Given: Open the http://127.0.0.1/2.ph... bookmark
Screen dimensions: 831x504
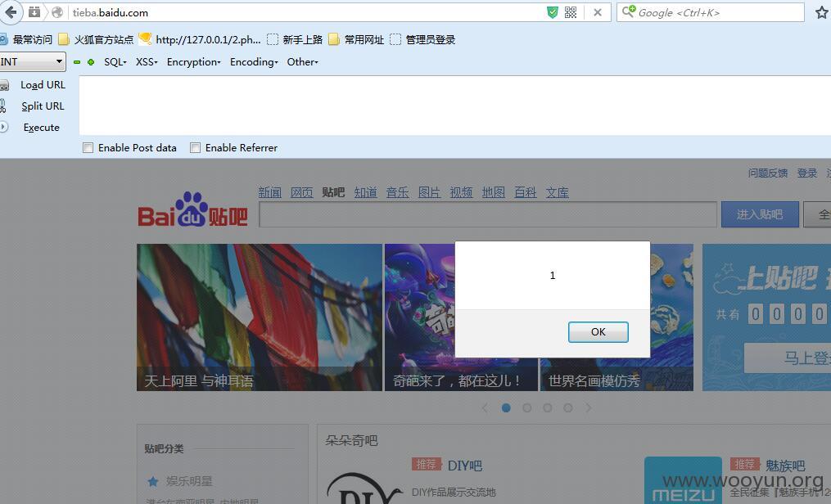Looking at the screenshot, I should coord(199,40).
